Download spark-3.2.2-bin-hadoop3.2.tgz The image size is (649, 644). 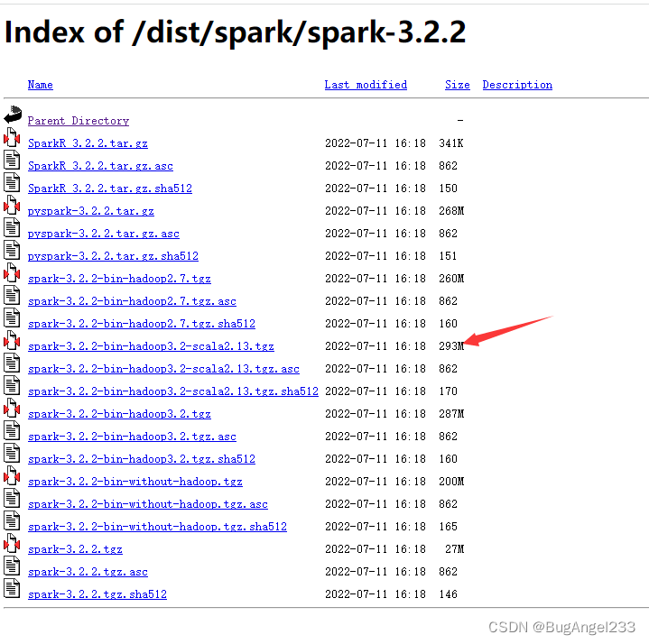tap(119, 414)
